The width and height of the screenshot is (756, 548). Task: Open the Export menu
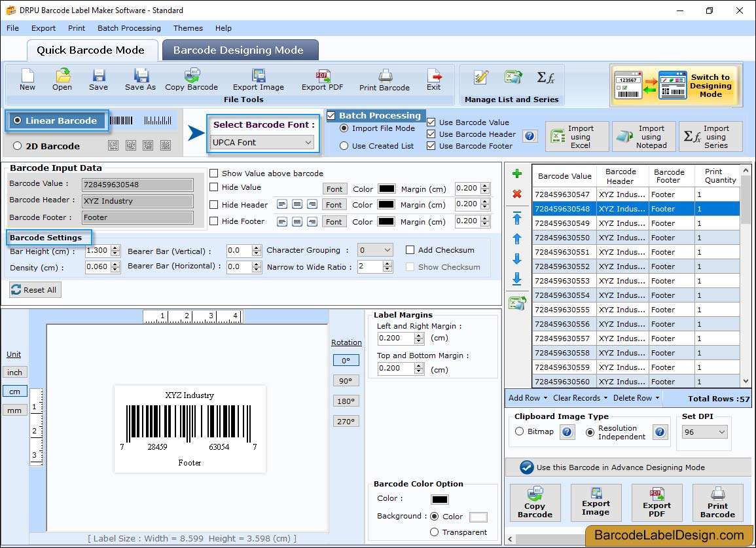43,28
